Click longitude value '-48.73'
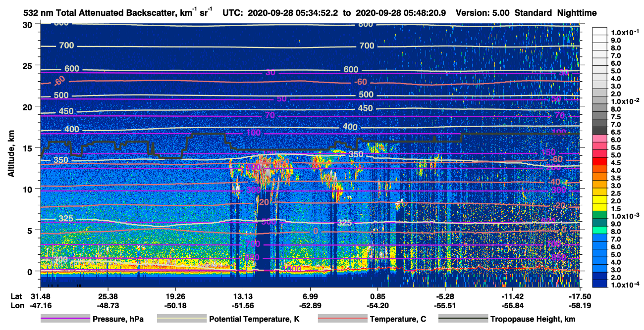This screenshot has width=644, height=330. [107, 305]
